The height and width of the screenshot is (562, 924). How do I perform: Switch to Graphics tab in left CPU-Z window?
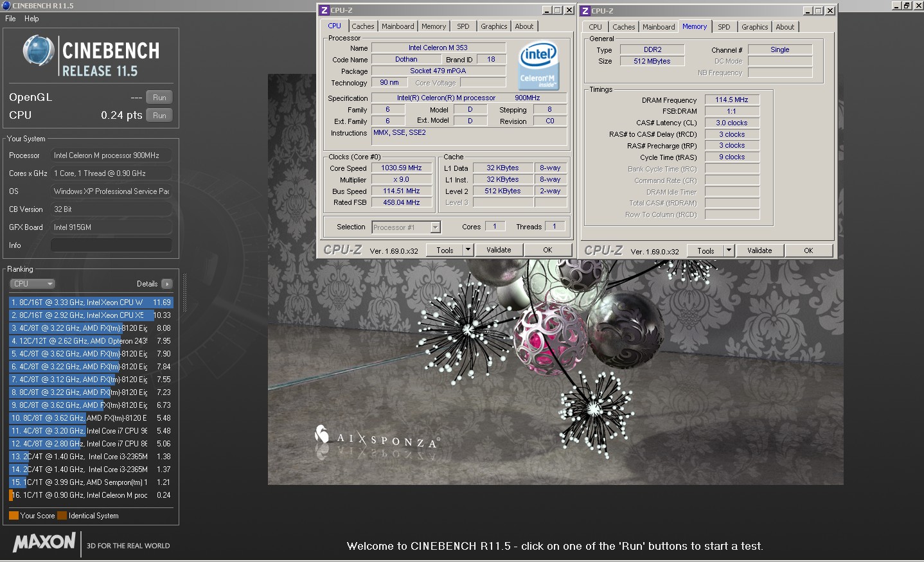coord(493,26)
